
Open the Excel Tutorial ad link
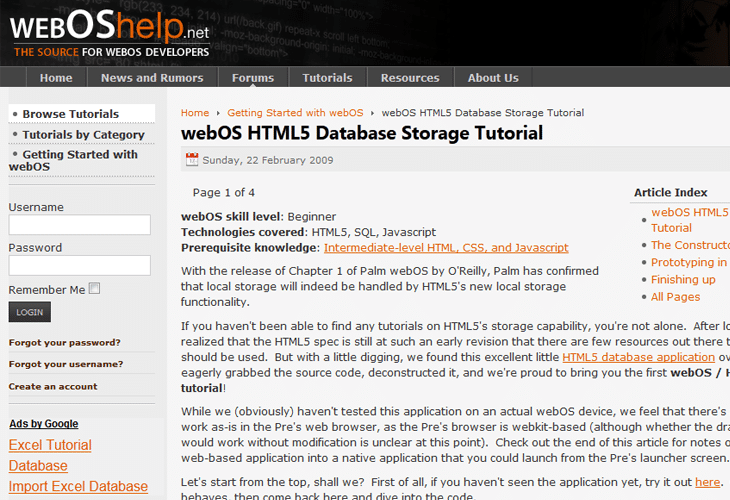[x=50, y=445]
